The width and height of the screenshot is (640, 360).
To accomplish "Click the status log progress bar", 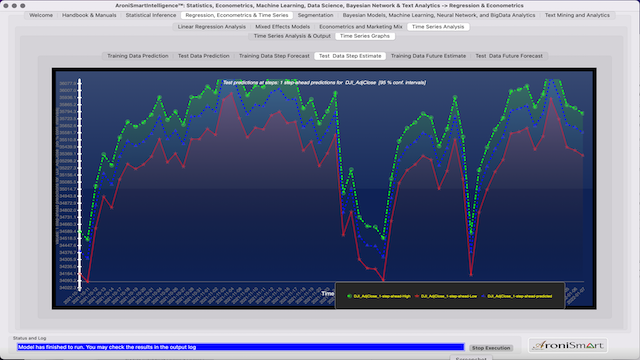I will (240, 347).
